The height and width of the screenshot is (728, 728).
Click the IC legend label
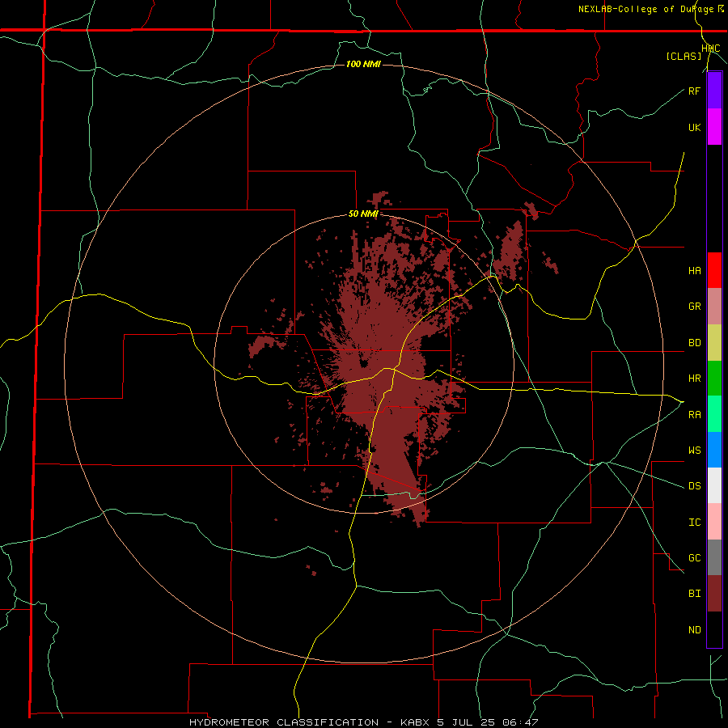coord(694,523)
